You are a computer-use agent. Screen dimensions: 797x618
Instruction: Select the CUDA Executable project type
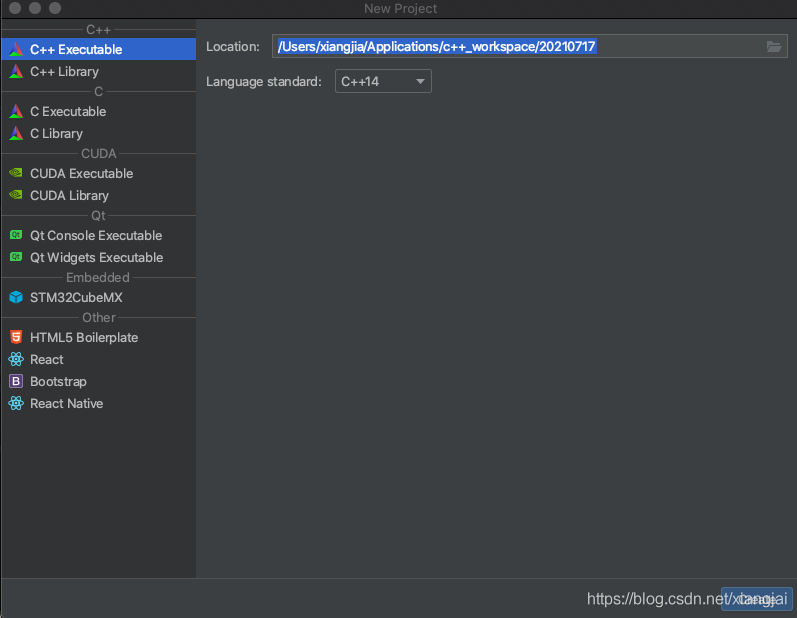pos(99,173)
